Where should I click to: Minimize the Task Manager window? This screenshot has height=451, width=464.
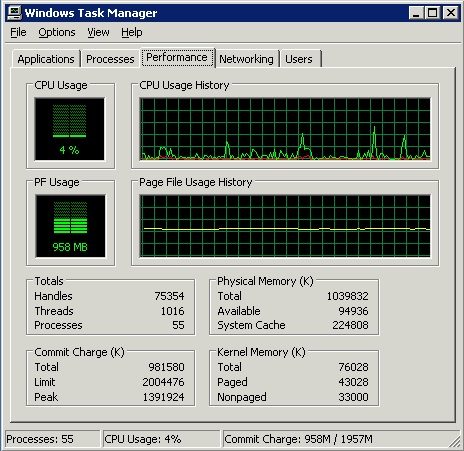(416, 13)
